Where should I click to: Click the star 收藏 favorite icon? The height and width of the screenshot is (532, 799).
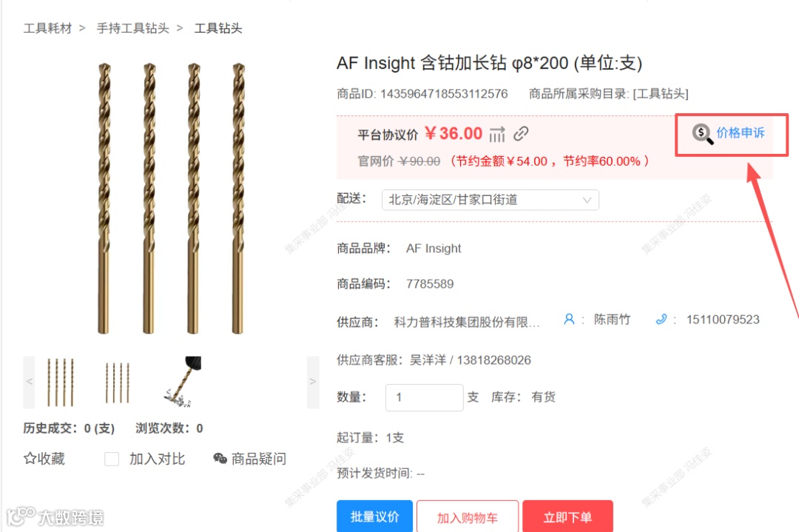30,458
